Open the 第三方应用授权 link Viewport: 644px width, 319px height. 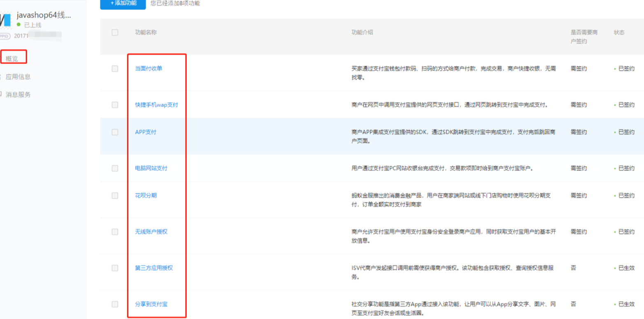[x=154, y=268]
